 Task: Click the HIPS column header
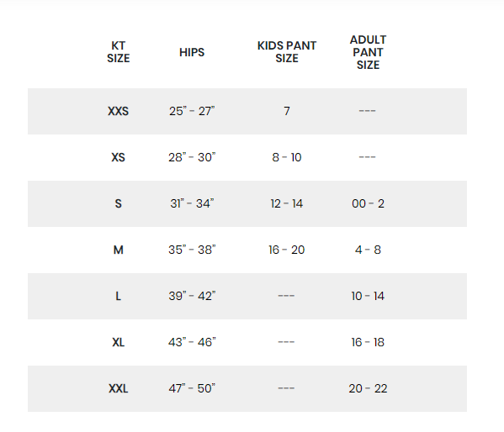click(x=192, y=52)
